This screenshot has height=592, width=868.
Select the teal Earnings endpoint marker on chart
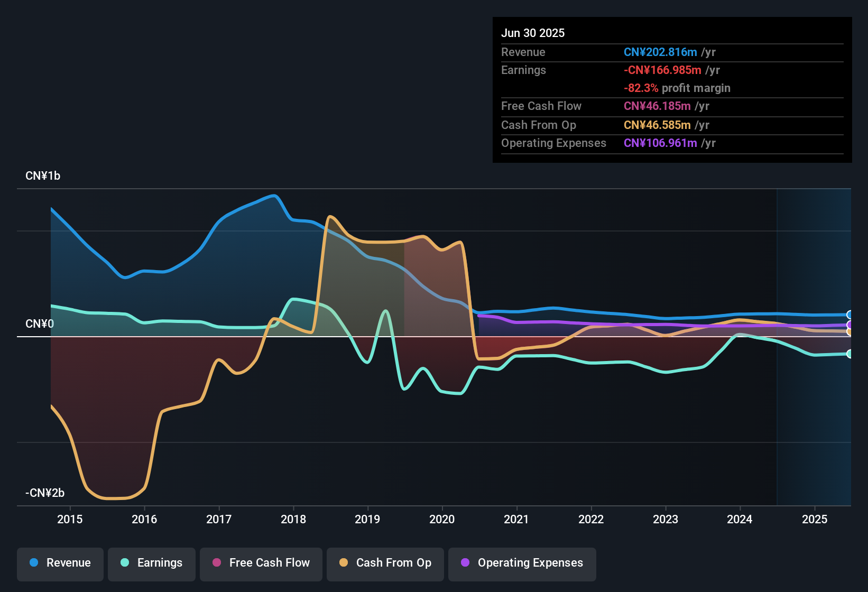[x=849, y=354]
